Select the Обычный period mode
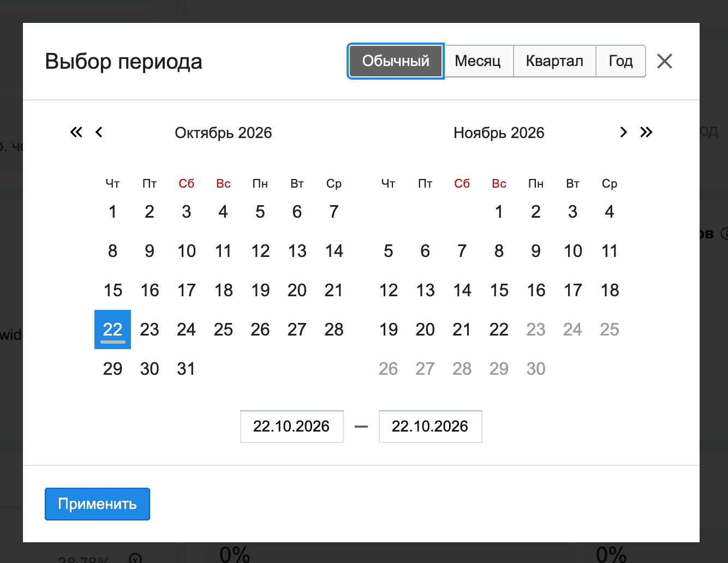Screen dimensions: 728x563 [x=396, y=61]
